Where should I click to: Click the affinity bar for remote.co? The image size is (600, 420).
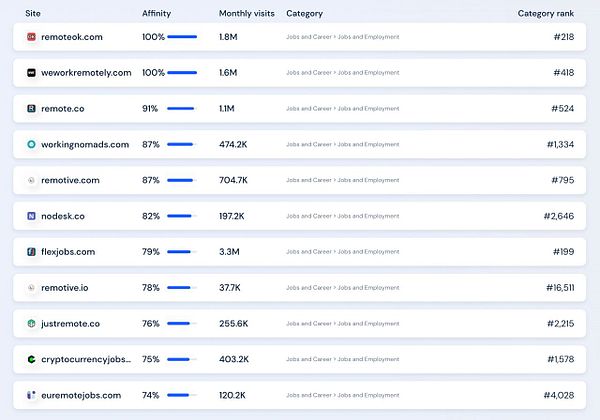[182, 109]
